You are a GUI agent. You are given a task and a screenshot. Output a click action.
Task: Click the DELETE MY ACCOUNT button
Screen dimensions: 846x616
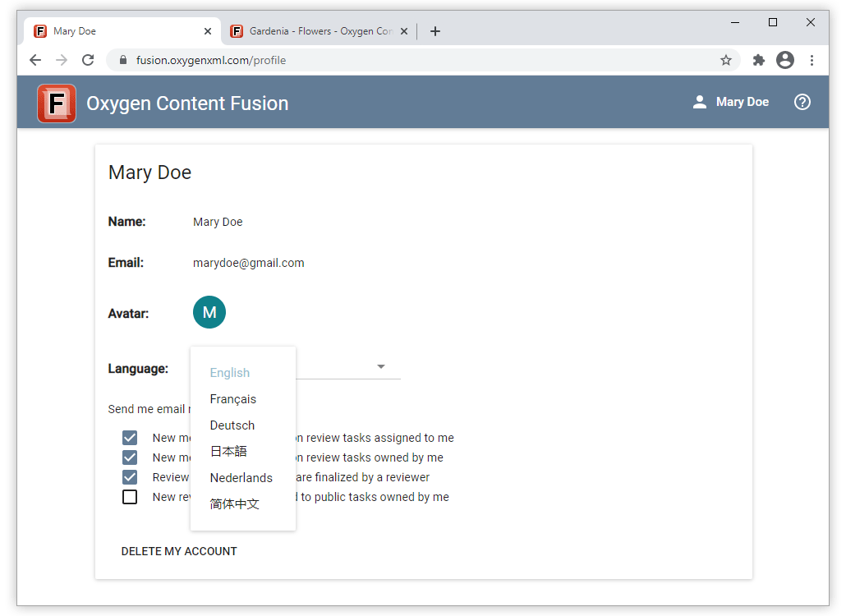coord(179,551)
